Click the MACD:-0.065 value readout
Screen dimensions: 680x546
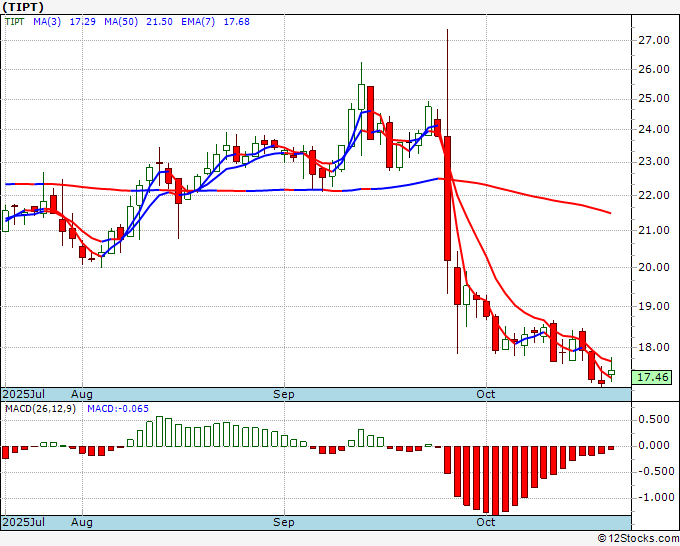(118, 409)
